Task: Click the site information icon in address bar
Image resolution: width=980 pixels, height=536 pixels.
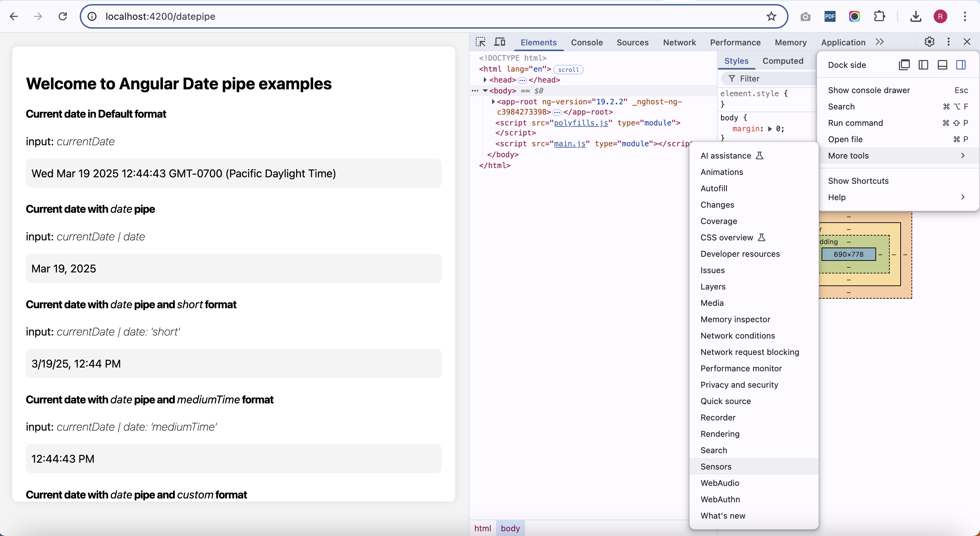Action: click(92, 16)
